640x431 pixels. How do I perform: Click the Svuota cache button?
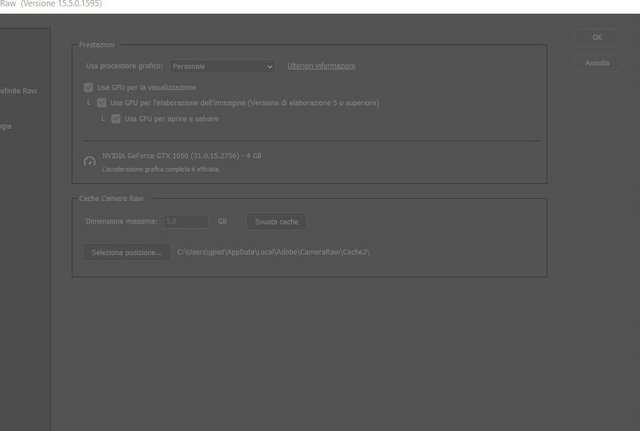[276, 222]
